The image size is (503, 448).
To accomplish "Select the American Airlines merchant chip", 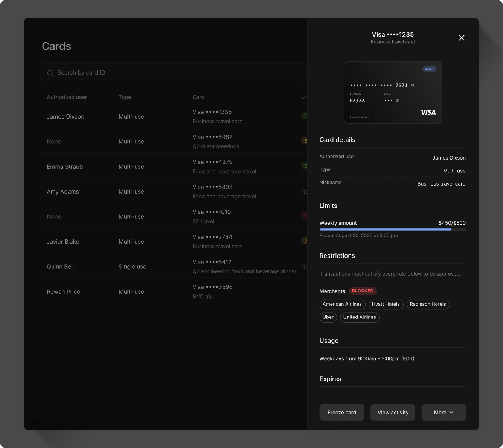I will point(342,304).
